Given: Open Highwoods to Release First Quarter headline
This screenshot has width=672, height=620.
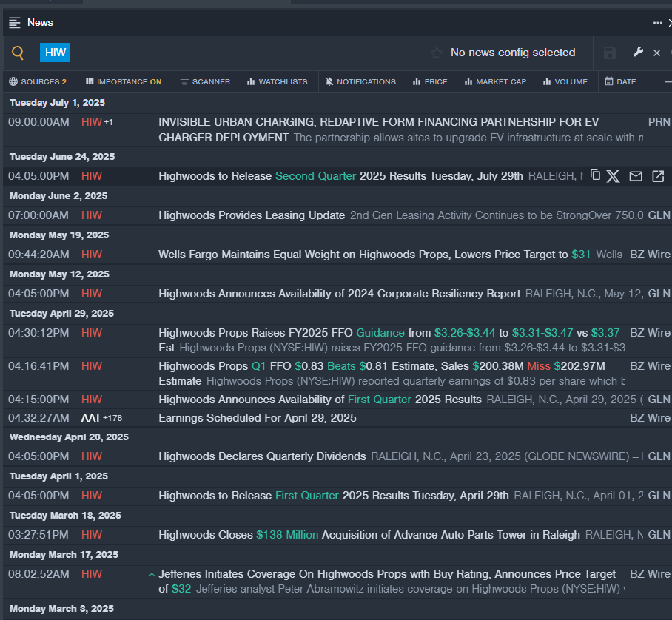Looking at the screenshot, I should pyautogui.click(x=334, y=496).
